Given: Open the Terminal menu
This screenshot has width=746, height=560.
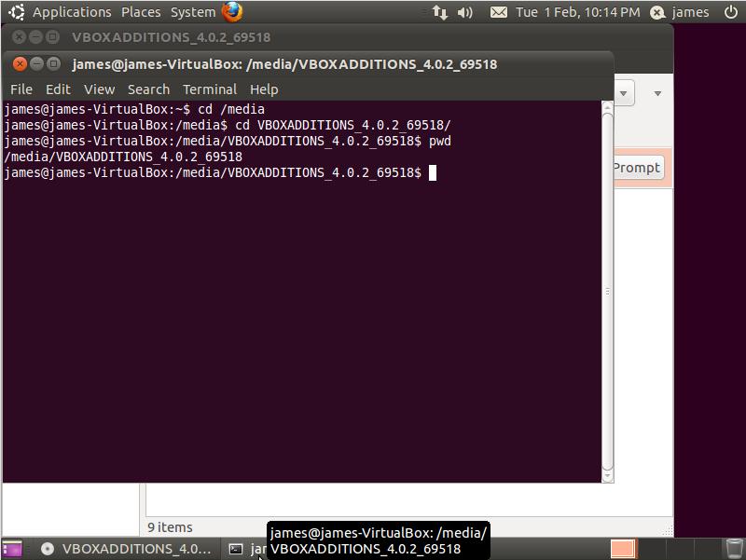Looking at the screenshot, I should (209, 89).
